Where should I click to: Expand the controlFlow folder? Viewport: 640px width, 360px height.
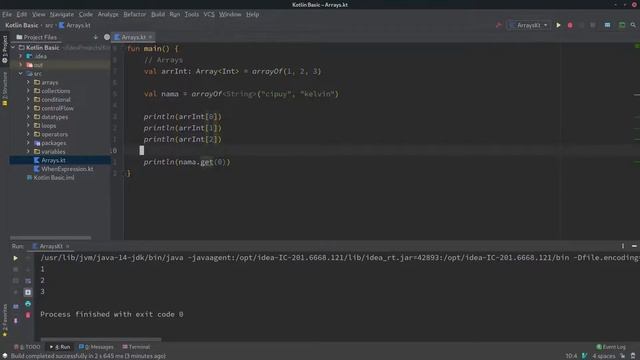tap(29, 109)
